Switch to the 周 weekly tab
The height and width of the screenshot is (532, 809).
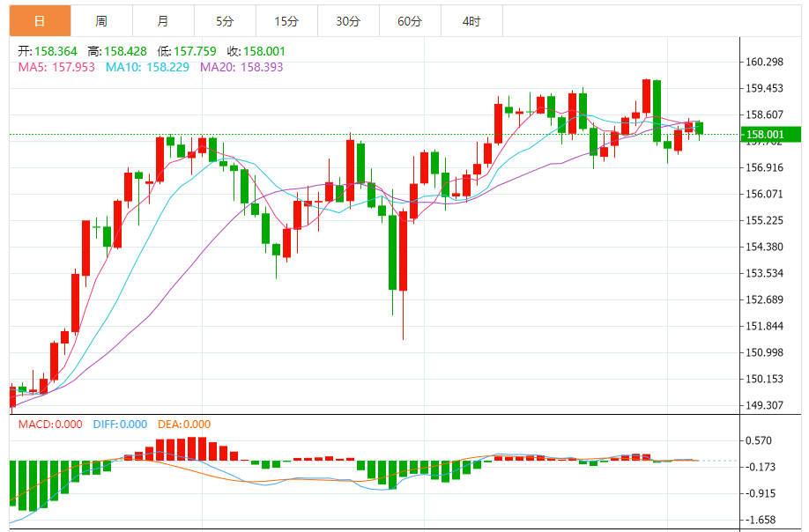tap(101, 21)
